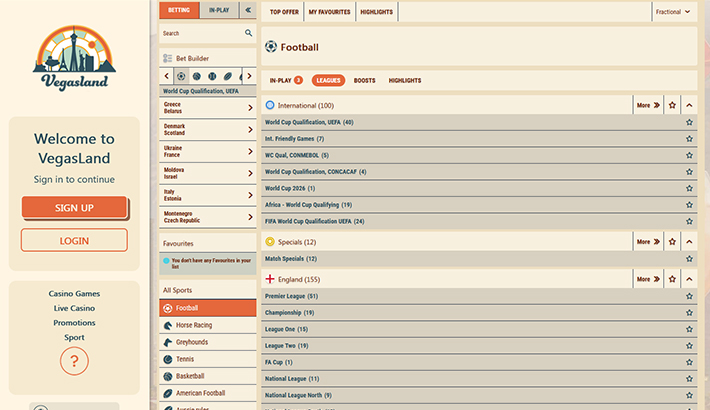Choose Tennis from the sports list
This screenshot has width=710, height=410.
click(x=185, y=359)
